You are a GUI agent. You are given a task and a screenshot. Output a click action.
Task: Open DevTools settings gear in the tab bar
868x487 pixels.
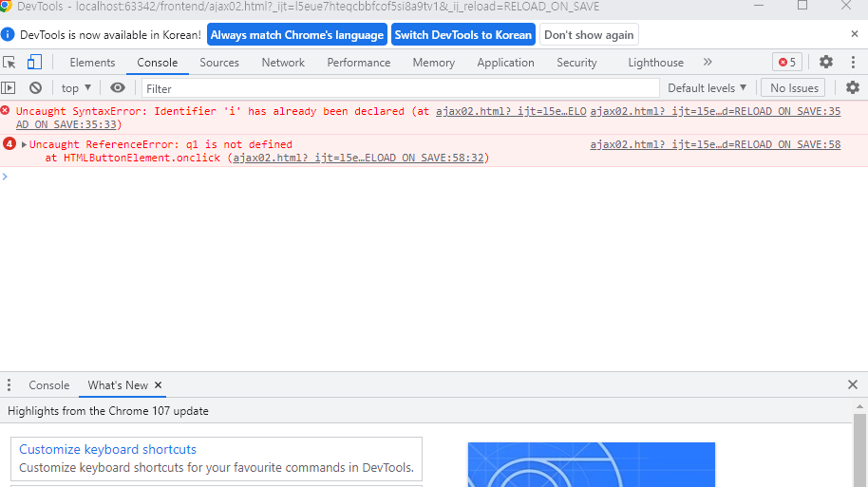(x=826, y=62)
